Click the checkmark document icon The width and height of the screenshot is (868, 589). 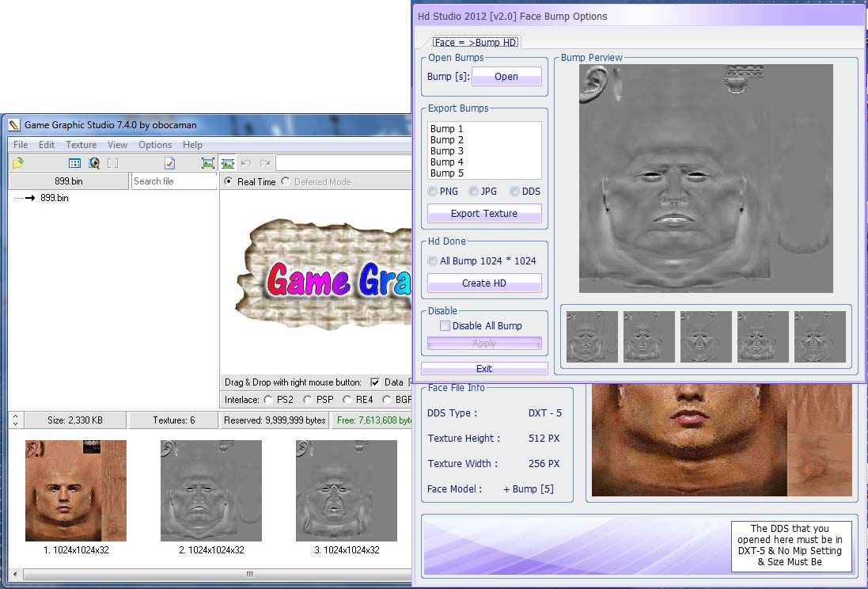point(169,163)
